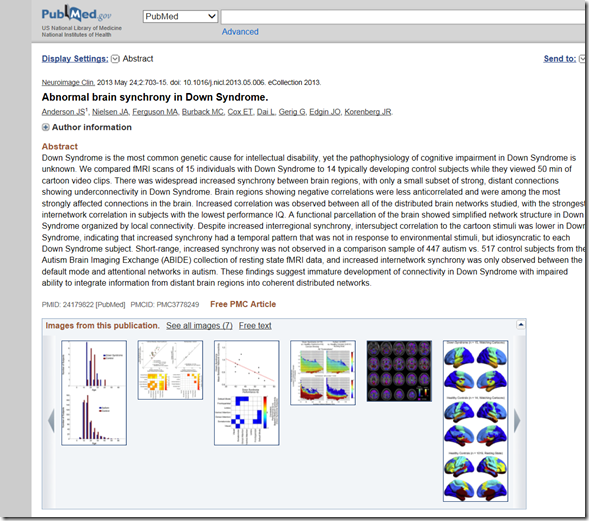This screenshot has height=521, width=589.
Task: Open the axial brain MRI slices thumbnail
Action: tap(399, 371)
